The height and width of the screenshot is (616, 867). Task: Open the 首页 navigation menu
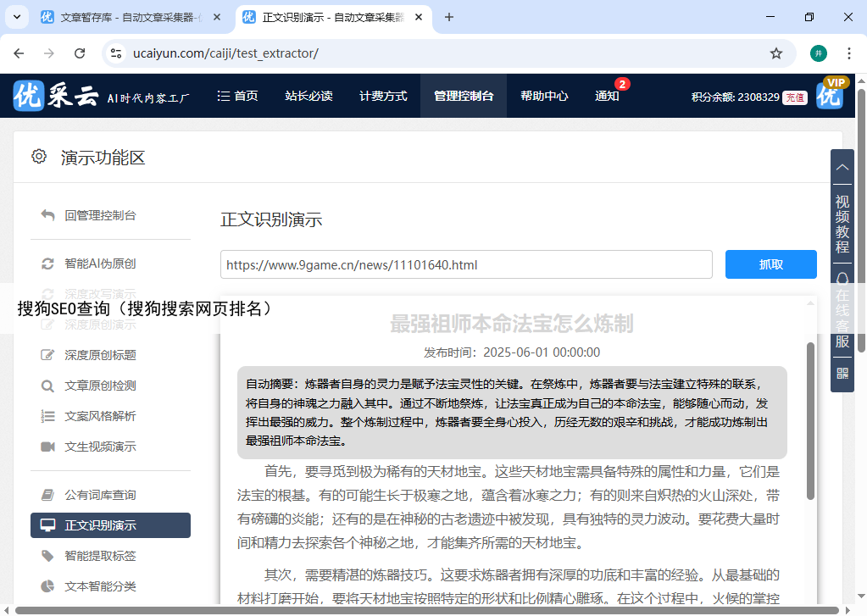(237, 96)
